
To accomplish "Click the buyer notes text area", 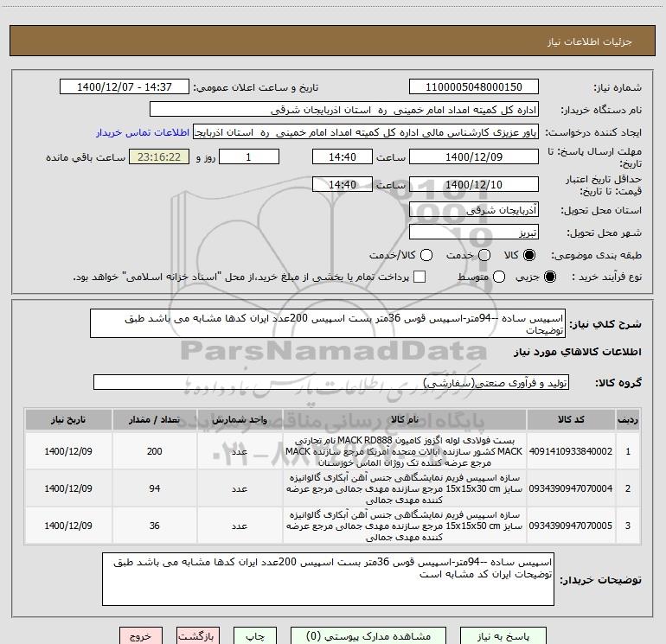I will click(328, 579).
